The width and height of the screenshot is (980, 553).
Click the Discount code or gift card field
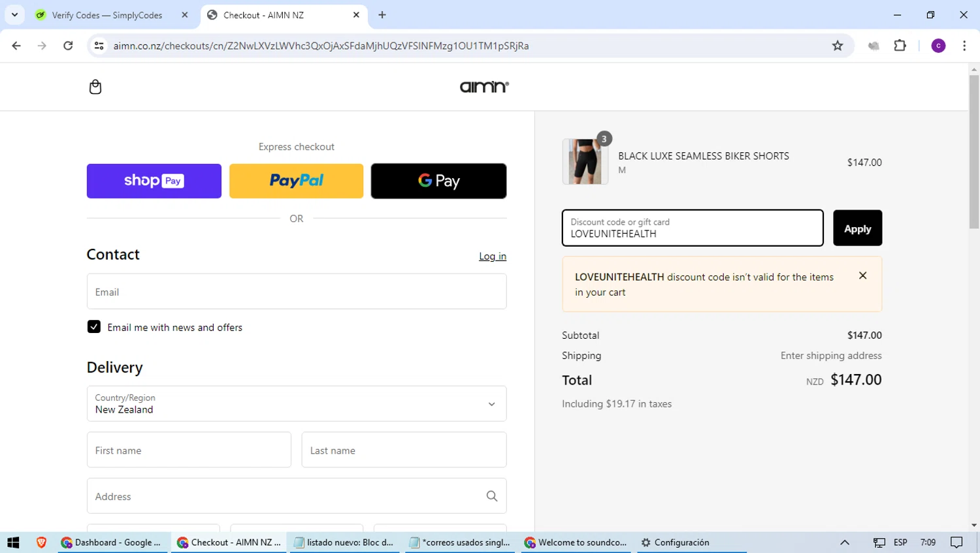(693, 228)
